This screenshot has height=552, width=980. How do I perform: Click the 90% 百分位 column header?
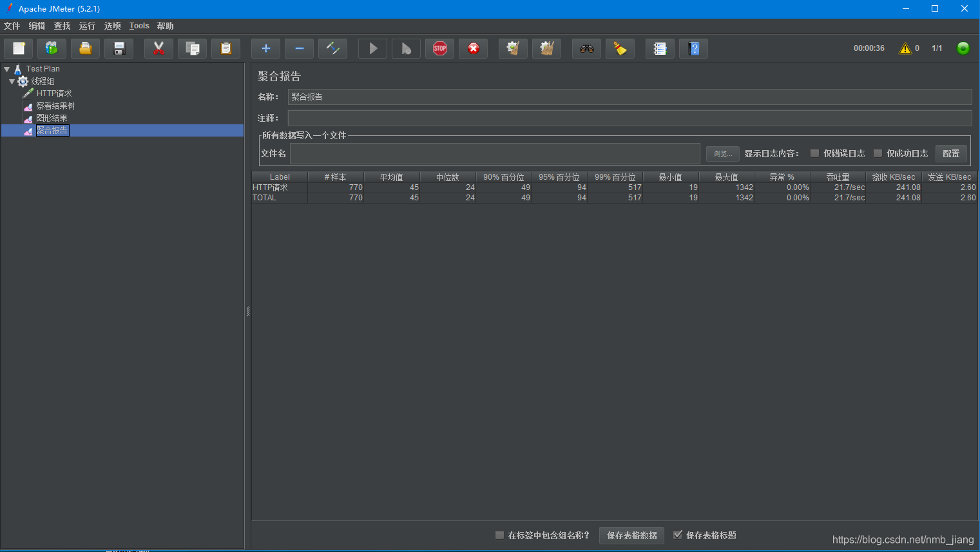(504, 176)
